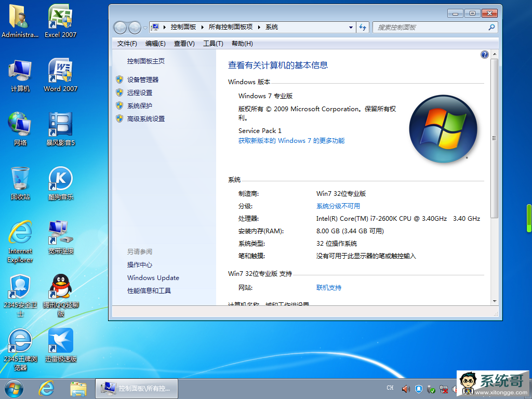Screen dimensions: 532x399
Task: Click the 'Windows 7 专业版' edition text
Action: pos(265,96)
